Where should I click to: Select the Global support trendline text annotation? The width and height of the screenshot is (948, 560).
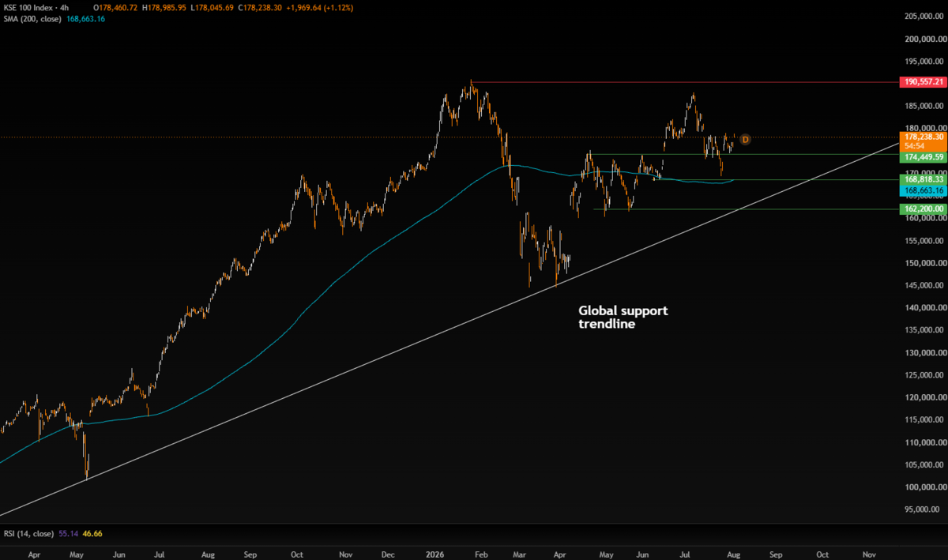(x=623, y=318)
